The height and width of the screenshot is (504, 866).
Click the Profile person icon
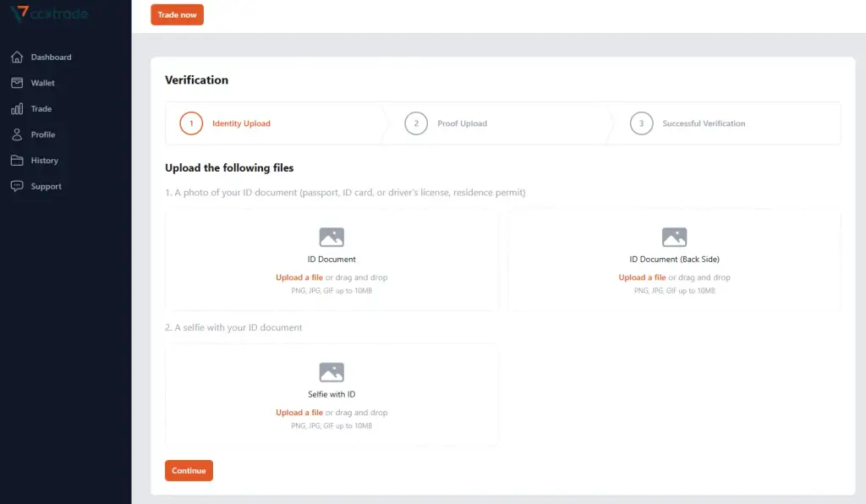[17, 134]
